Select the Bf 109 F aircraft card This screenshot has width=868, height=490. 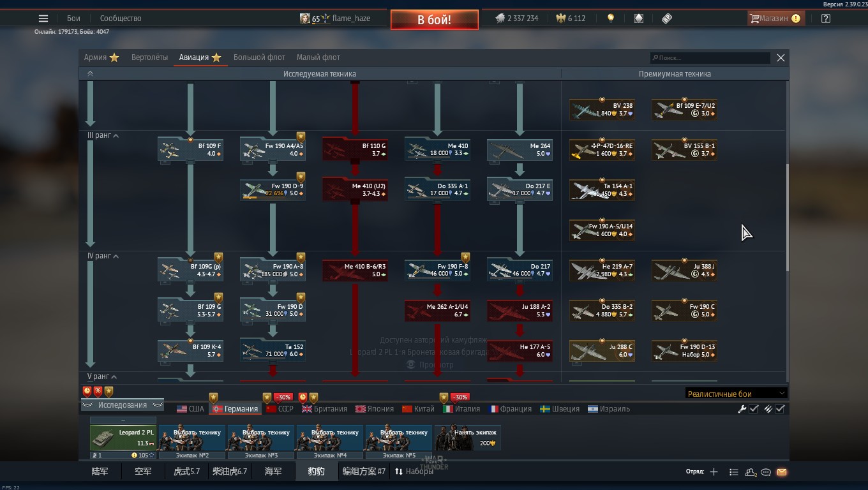click(190, 149)
